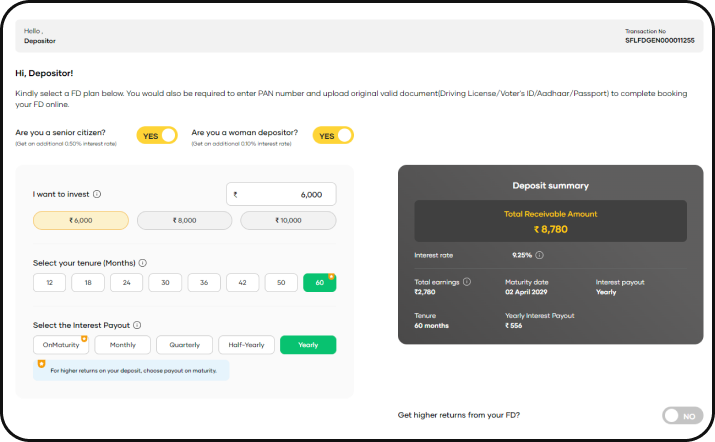The width and height of the screenshot is (715, 442).
Task: Choose 50 months tenure
Action: [281, 283]
